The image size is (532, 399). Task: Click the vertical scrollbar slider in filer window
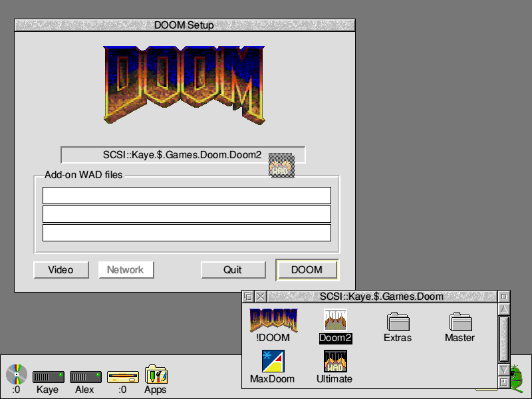504,339
